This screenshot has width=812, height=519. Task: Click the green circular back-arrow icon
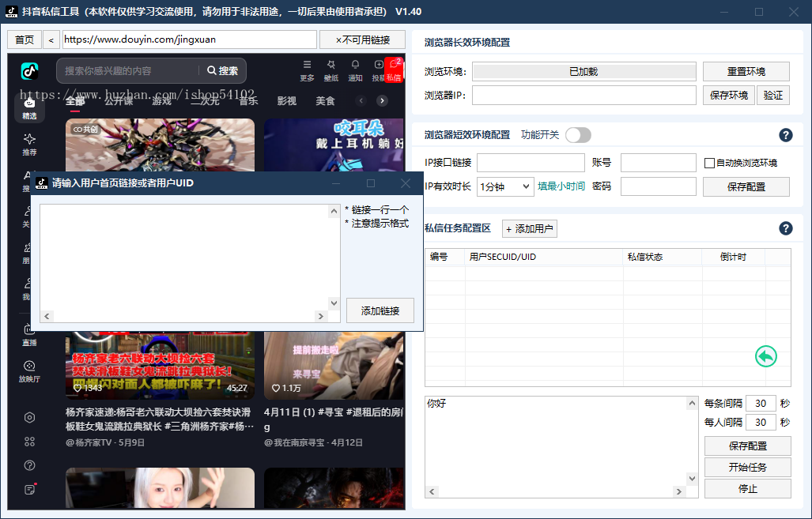coord(766,356)
